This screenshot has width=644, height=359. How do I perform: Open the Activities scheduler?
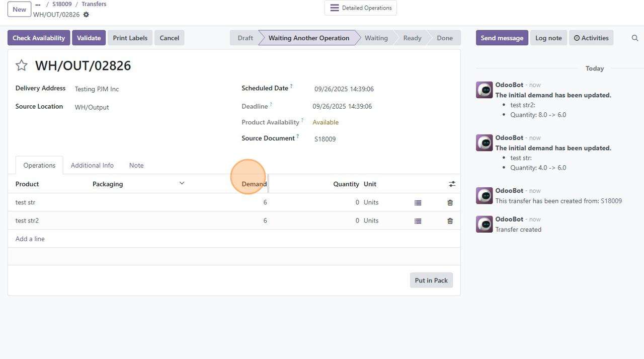pos(591,38)
